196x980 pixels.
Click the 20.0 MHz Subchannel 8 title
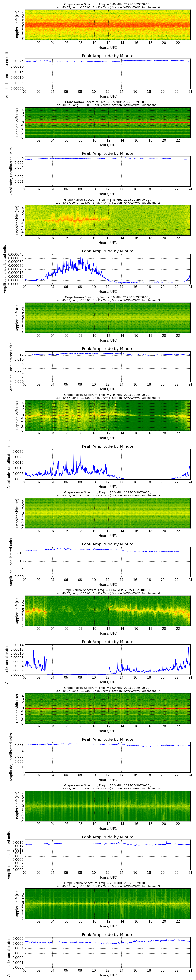108,787
